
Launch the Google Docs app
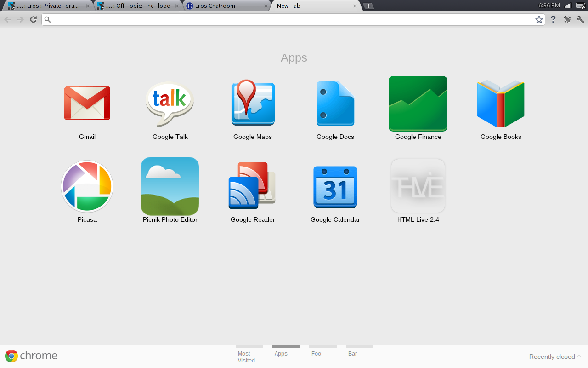click(x=335, y=103)
